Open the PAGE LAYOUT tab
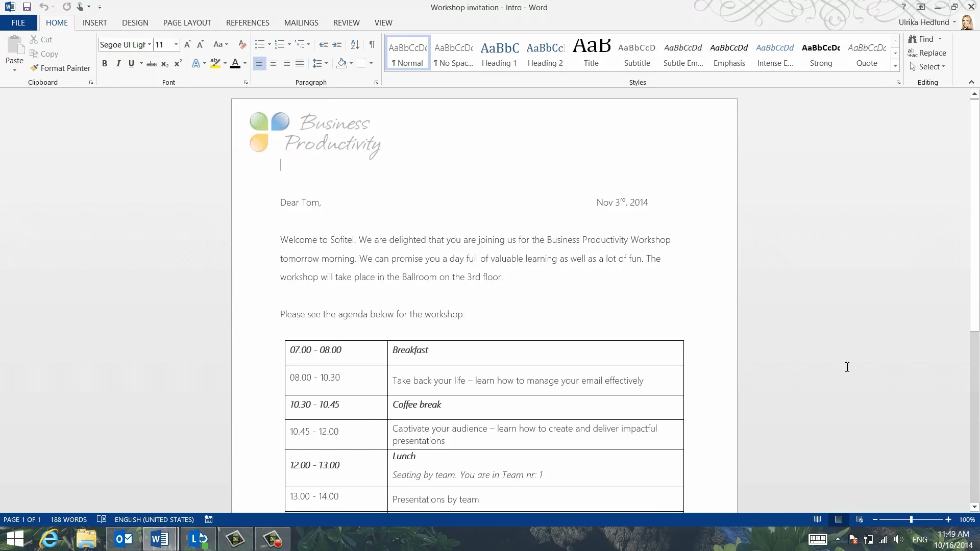The image size is (980, 551). click(x=187, y=23)
